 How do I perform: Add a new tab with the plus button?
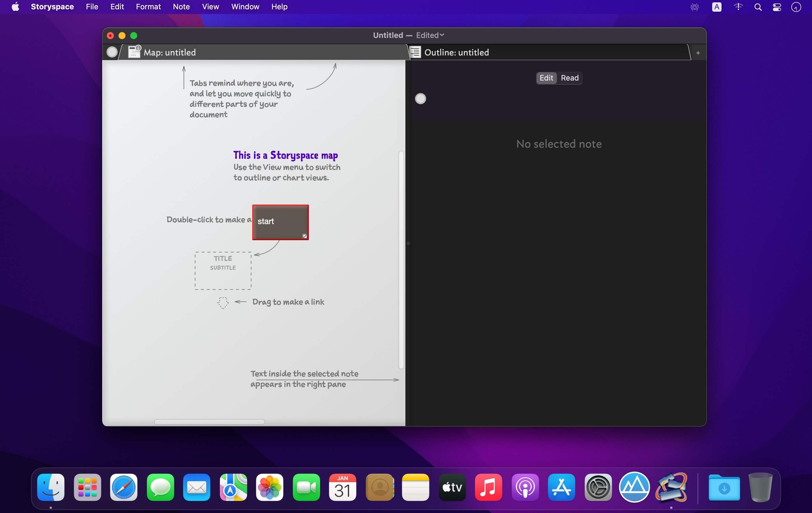coord(698,53)
